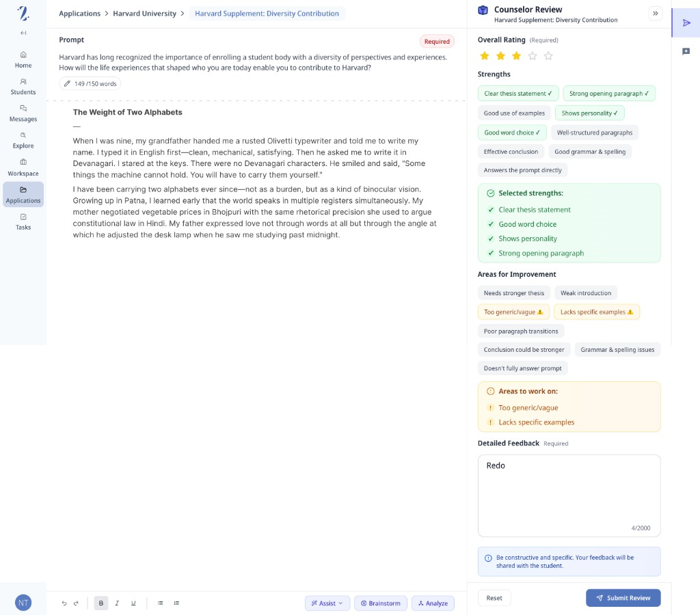Click the 149/150 words counter pill
Image resolution: width=700 pixels, height=615 pixels.
click(x=90, y=83)
